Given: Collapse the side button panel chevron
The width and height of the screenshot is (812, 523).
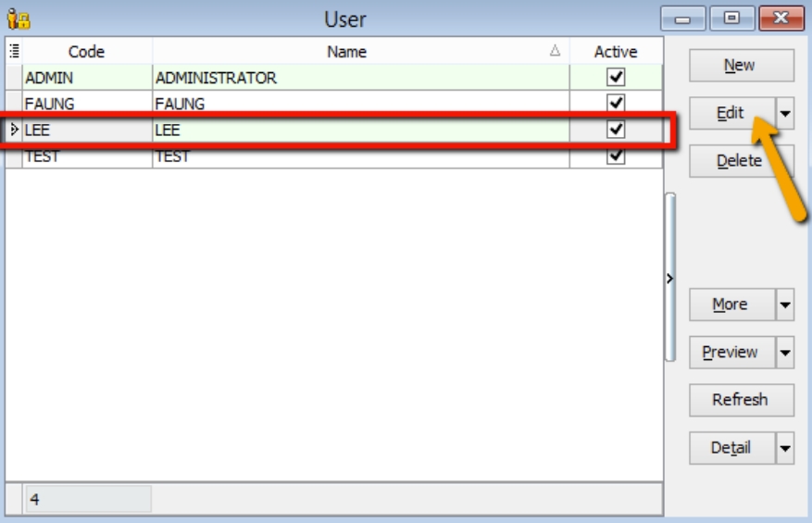Looking at the screenshot, I should 670,279.
